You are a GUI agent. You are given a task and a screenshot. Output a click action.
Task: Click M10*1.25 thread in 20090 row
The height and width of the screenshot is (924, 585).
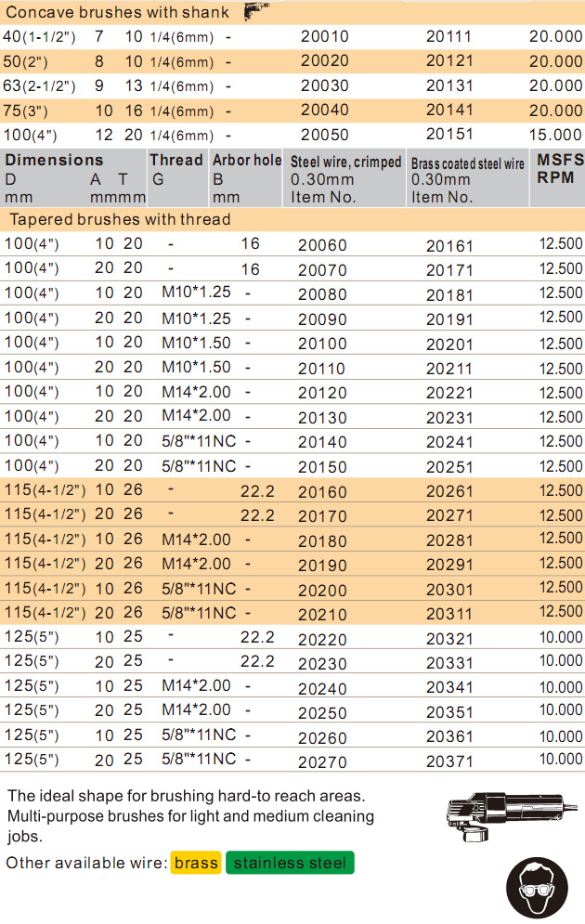pos(196,319)
